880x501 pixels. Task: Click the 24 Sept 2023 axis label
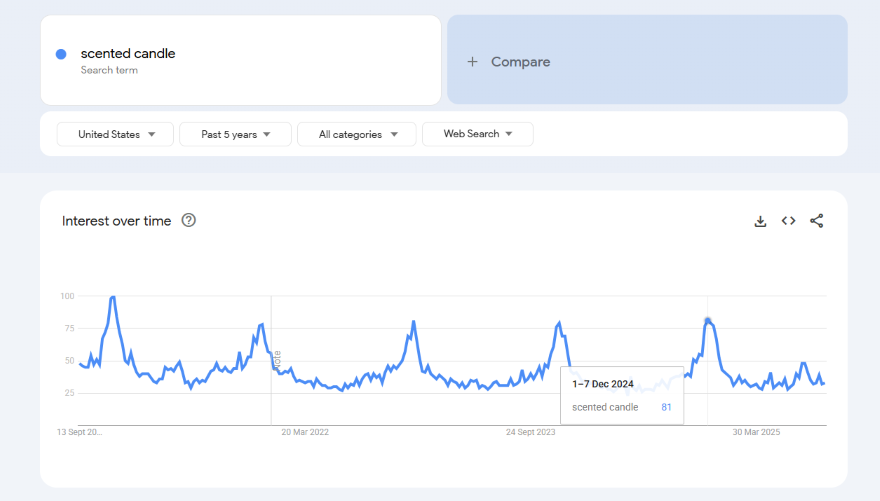[x=530, y=432]
